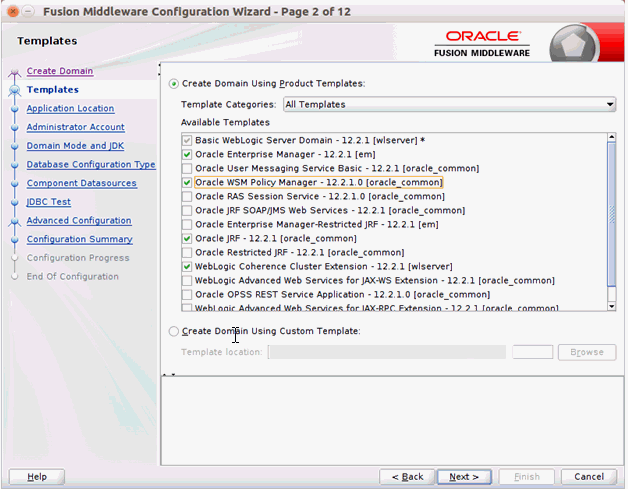
Task: Click the JDBC Test step bullet
Action: pyautogui.click(x=15, y=202)
